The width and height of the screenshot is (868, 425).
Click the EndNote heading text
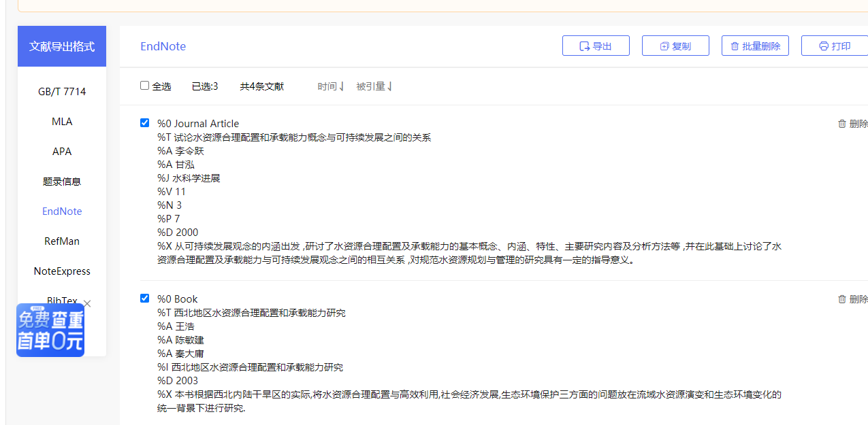point(163,46)
